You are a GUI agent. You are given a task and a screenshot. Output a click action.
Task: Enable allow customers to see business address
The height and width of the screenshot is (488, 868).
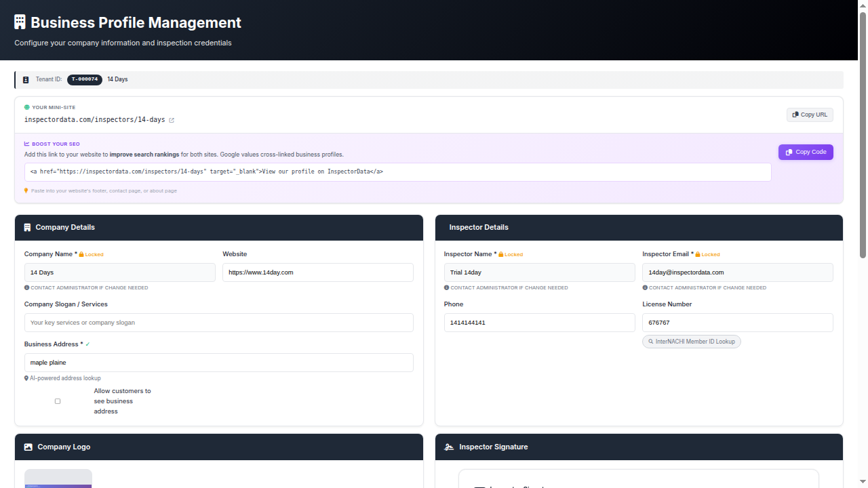58,401
